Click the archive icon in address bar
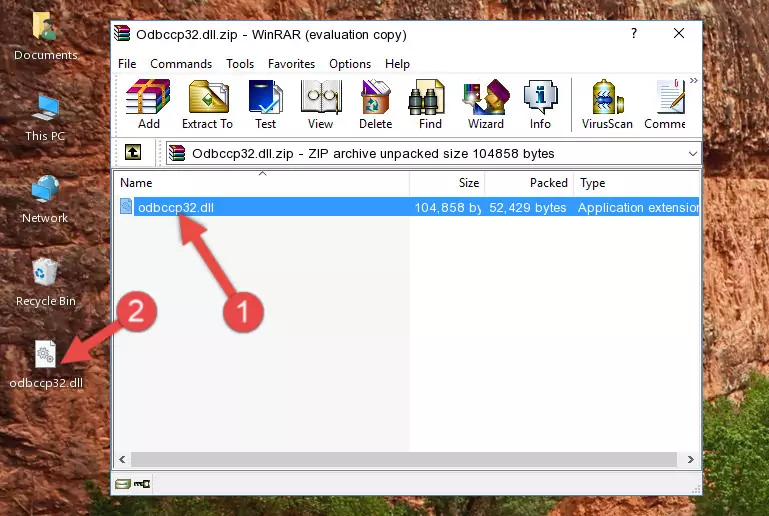 (x=177, y=154)
